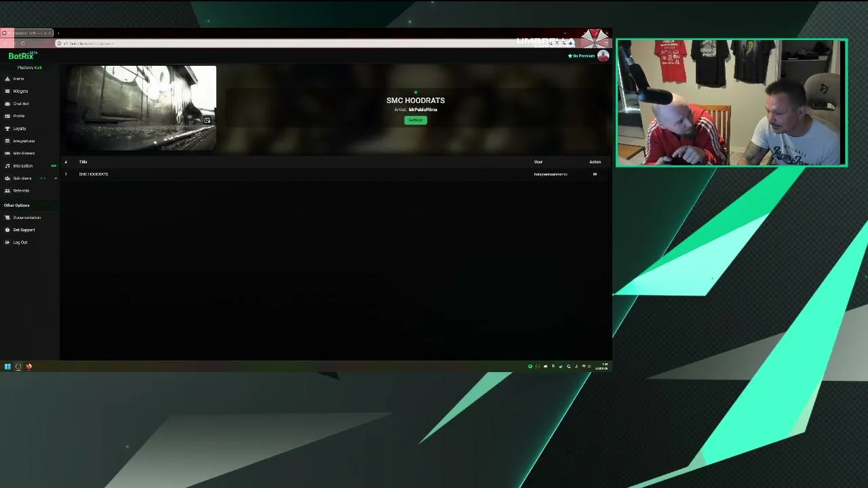Click the Title column header

click(83, 162)
